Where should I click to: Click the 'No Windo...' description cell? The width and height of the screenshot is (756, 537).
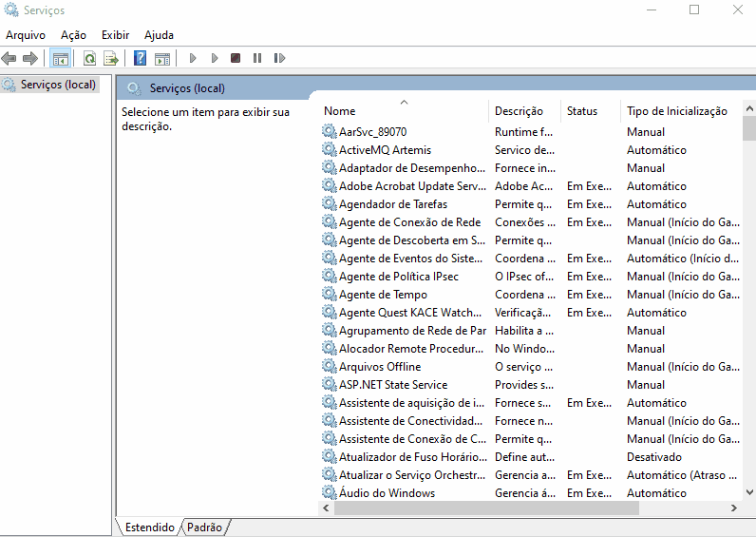pos(524,349)
